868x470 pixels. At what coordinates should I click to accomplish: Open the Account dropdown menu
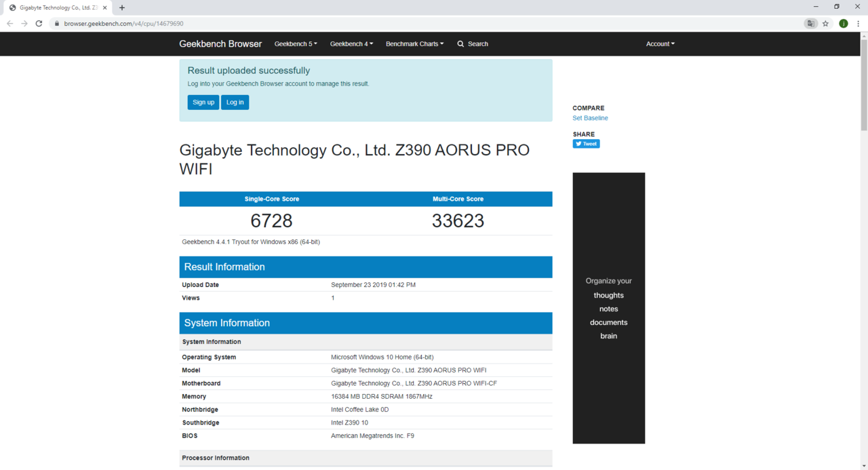click(660, 44)
